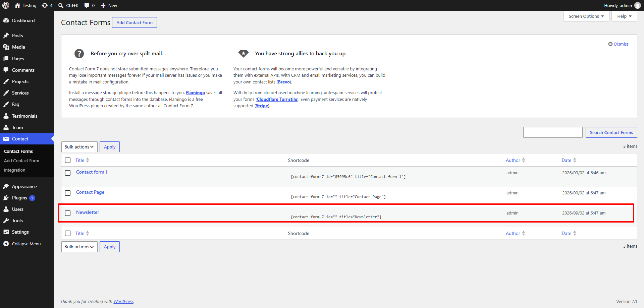Open the Newsletter form title link
This screenshot has width=644, height=308.
coord(88,212)
